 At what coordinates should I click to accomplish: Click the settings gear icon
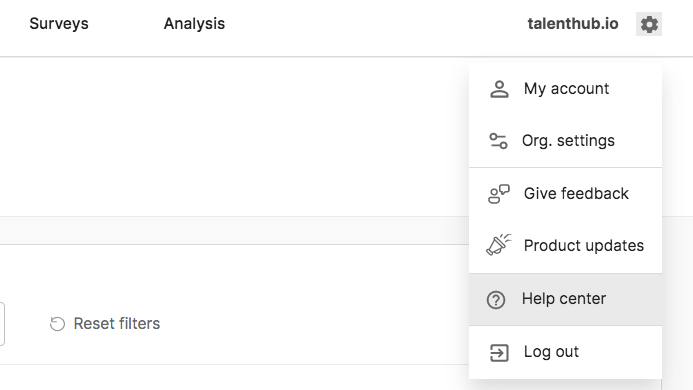(649, 24)
